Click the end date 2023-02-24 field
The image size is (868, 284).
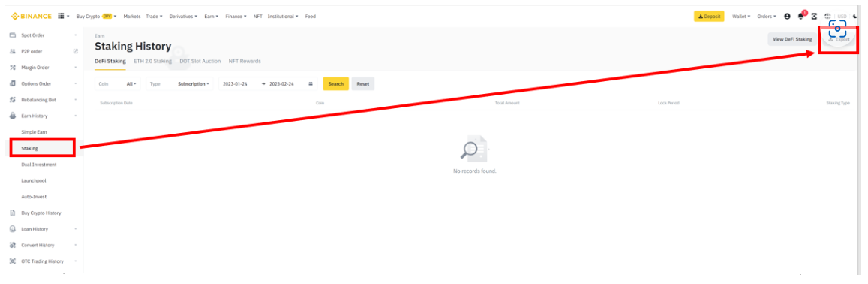coord(281,83)
